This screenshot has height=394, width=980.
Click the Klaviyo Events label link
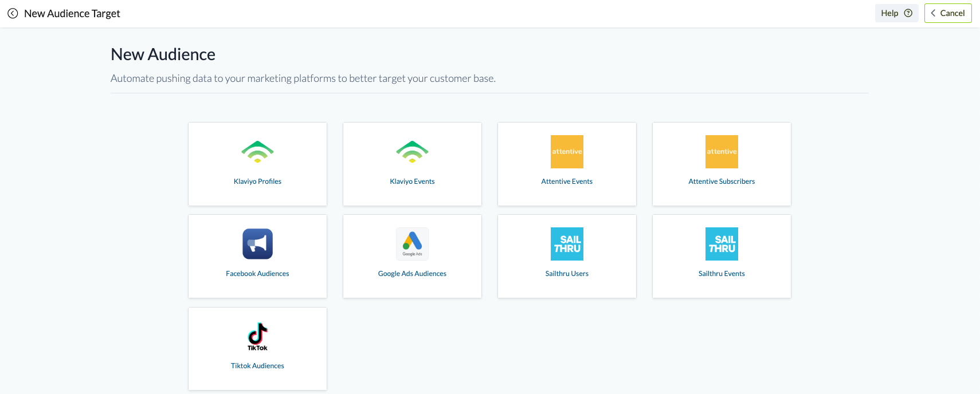click(x=412, y=182)
